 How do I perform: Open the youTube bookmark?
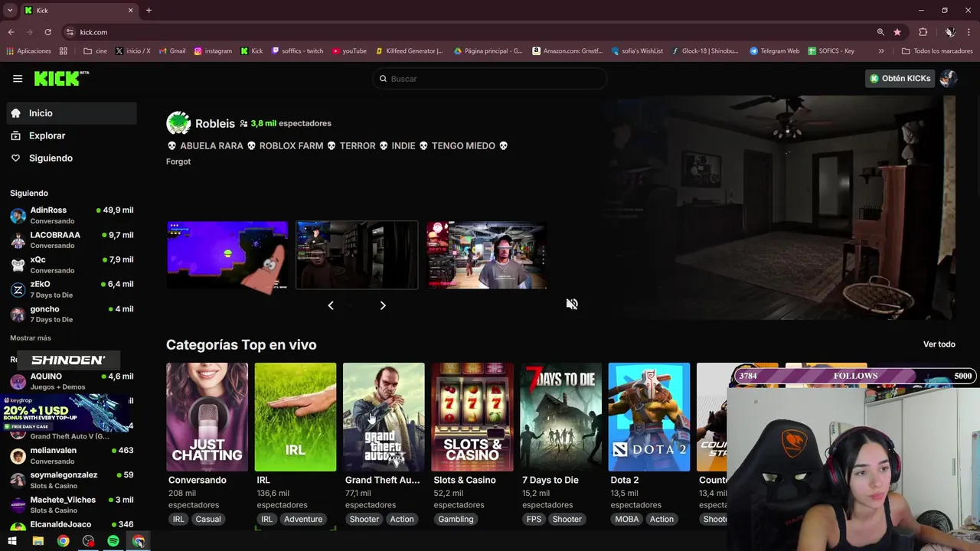pos(348,51)
